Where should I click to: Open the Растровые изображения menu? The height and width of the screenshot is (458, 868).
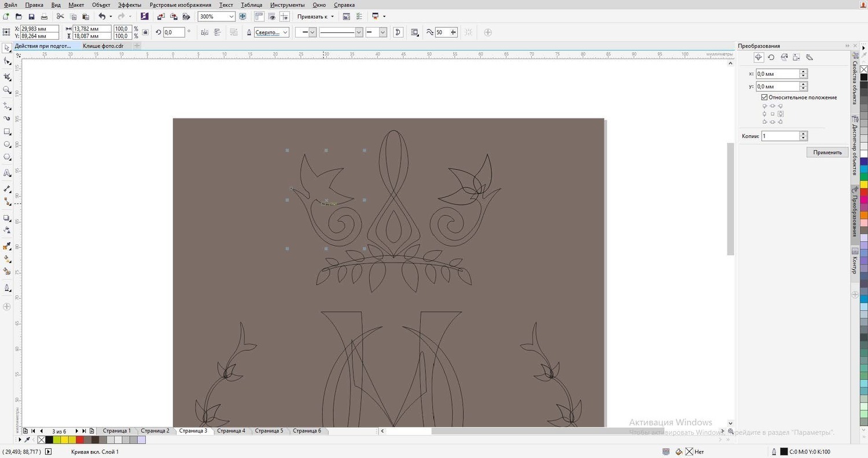point(181,5)
